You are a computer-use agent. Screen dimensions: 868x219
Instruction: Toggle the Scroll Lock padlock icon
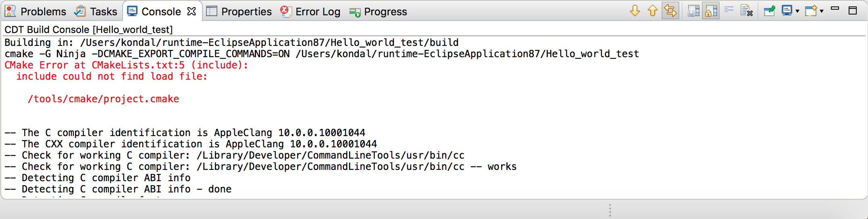pyautogui.click(x=711, y=11)
